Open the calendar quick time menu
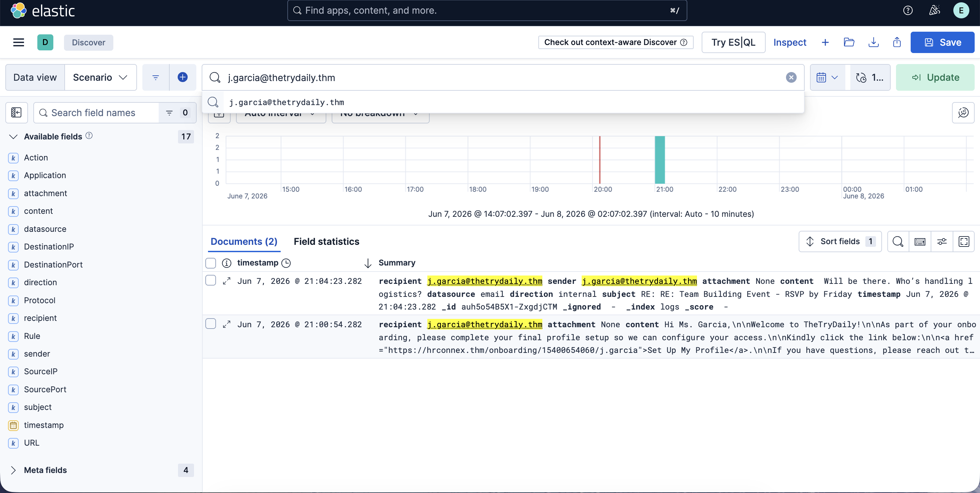980x493 pixels. tap(827, 78)
